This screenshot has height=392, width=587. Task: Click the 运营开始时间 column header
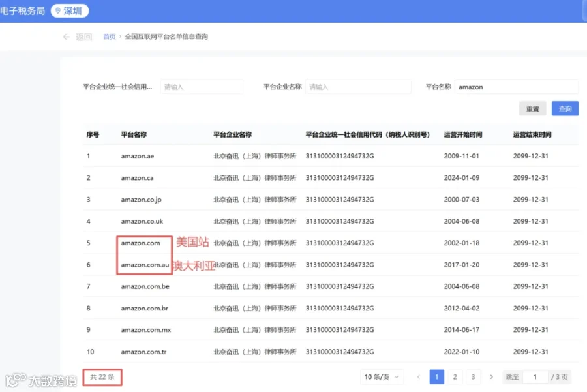(462, 134)
